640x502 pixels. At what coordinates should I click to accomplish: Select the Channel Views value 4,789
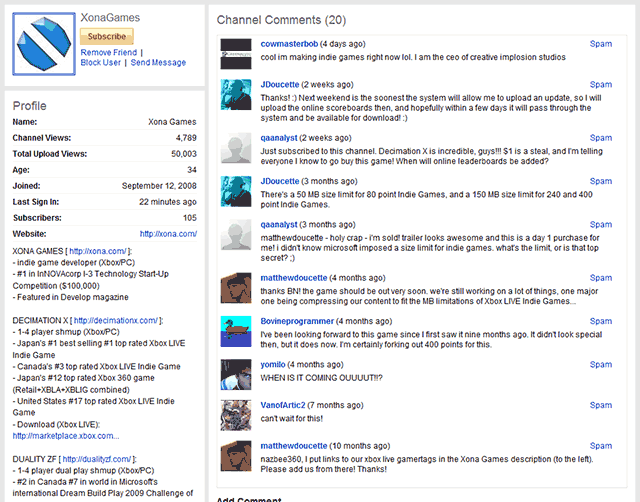186,138
